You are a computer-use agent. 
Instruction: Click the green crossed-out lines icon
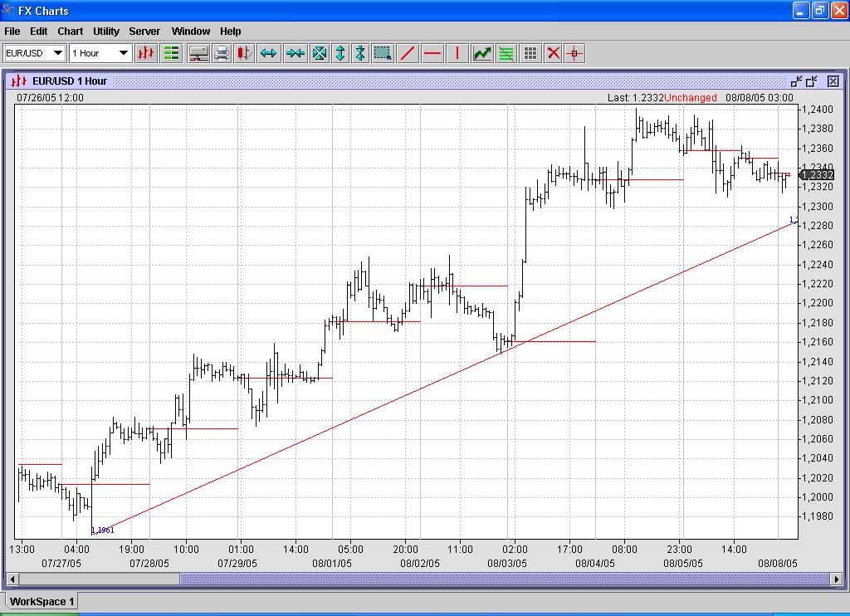point(506,53)
